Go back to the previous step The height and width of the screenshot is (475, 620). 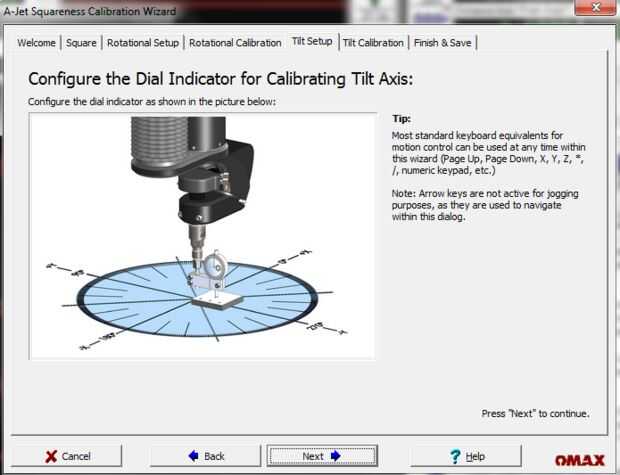pyautogui.click(x=205, y=456)
